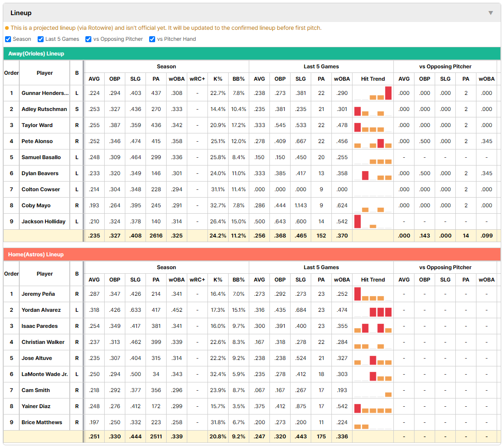Click the orange projected lineup notice dot

pos(7,28)
